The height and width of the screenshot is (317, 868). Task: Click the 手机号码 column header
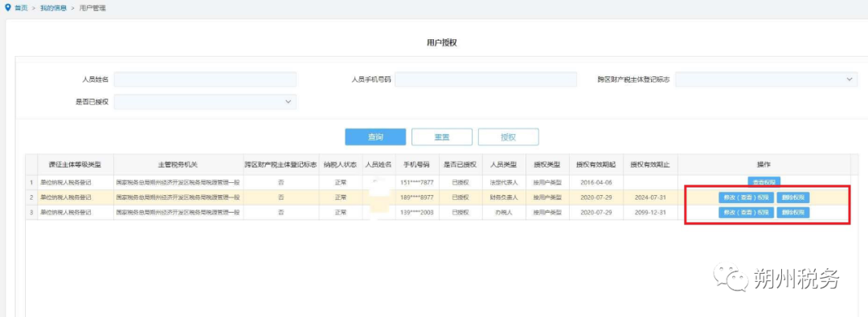(417, 165)
